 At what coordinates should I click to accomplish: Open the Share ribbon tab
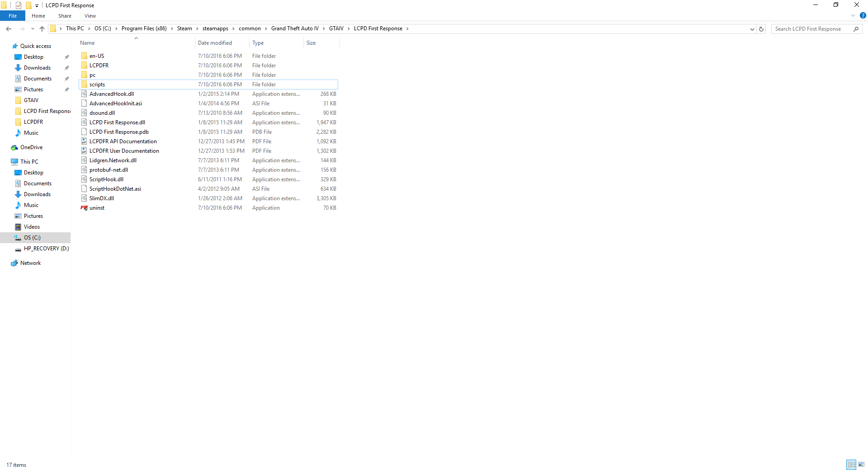[x=65, y=16]
